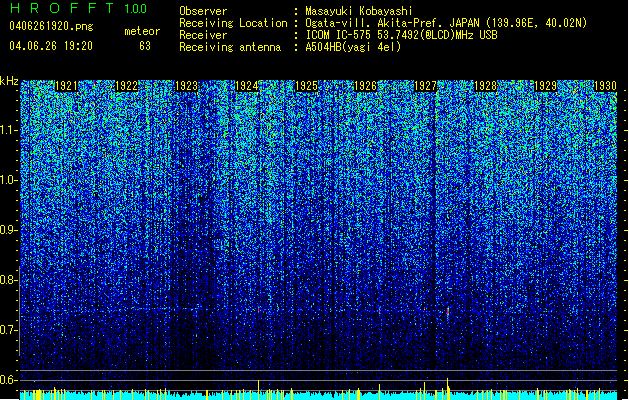Click the 1927 time marker

[425, 86]
